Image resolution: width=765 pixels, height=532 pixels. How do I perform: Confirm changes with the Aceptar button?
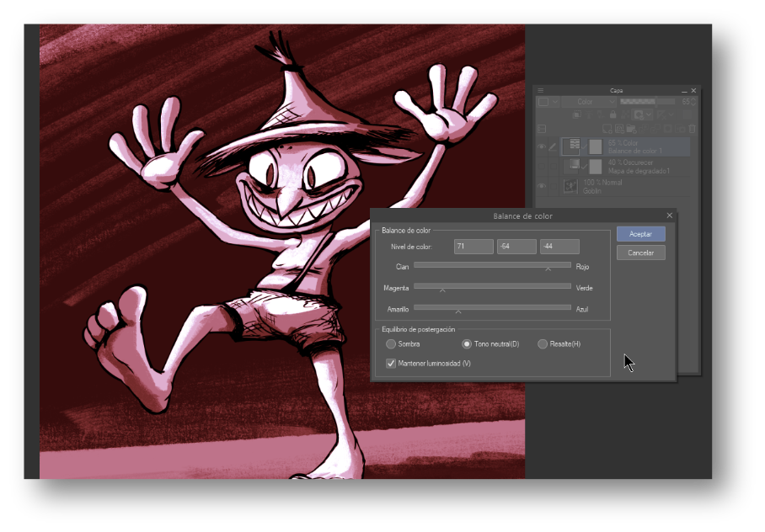coord(640,233)
